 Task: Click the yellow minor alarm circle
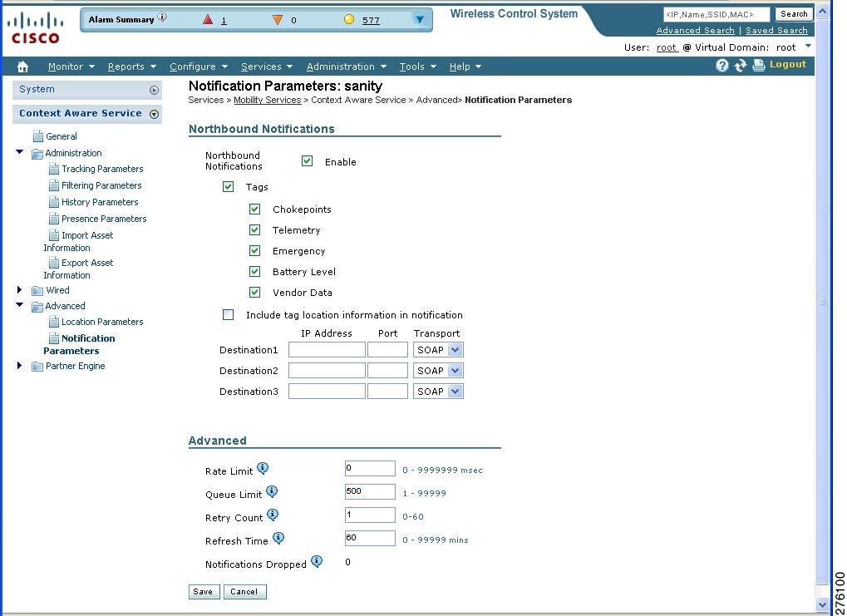click(x=349, y=19)
